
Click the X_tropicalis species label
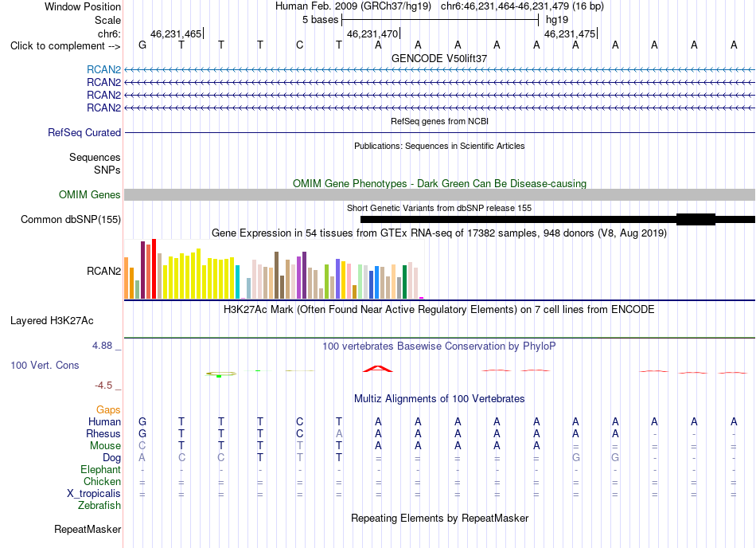pyautogui.click(x=94, y=494)
